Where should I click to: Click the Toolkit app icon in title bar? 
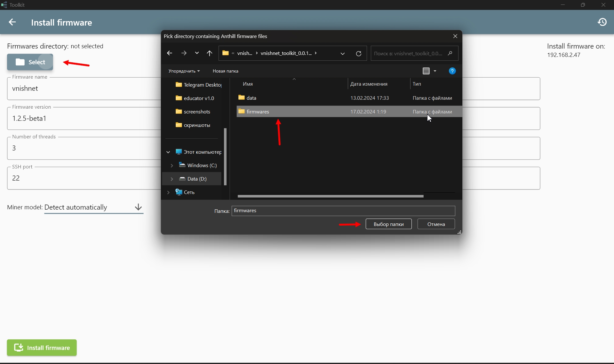(4, 5)
